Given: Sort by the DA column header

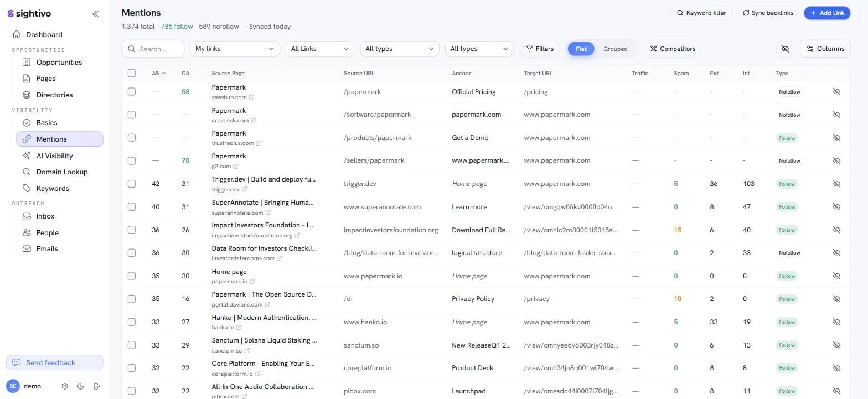Looking at the screenshot, I should click(x=185, y=73).
